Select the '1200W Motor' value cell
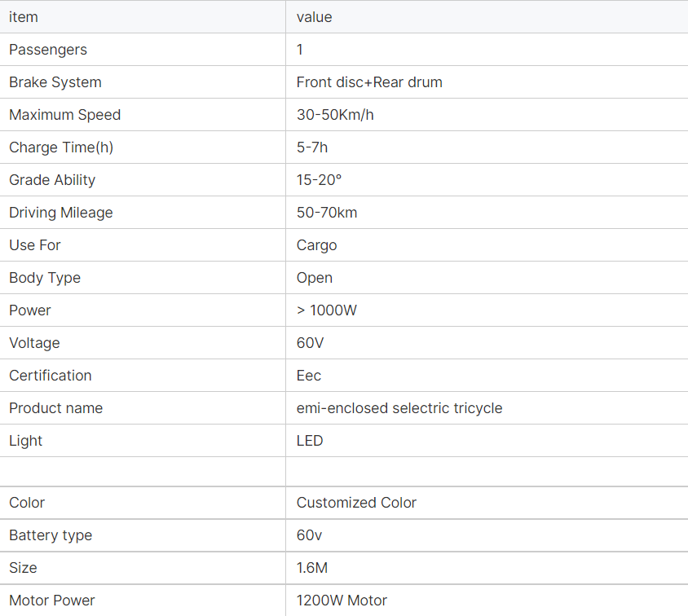 [342, 601]
